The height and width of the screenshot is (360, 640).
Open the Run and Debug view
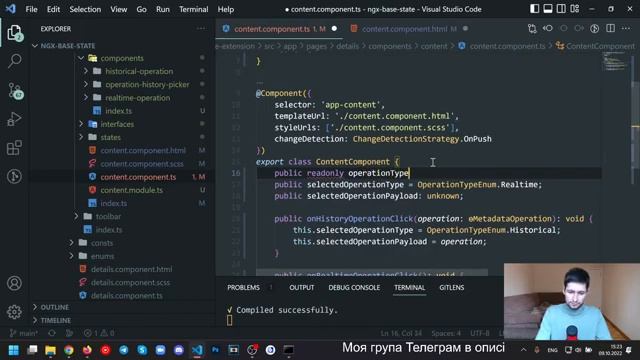coord(14,119)
